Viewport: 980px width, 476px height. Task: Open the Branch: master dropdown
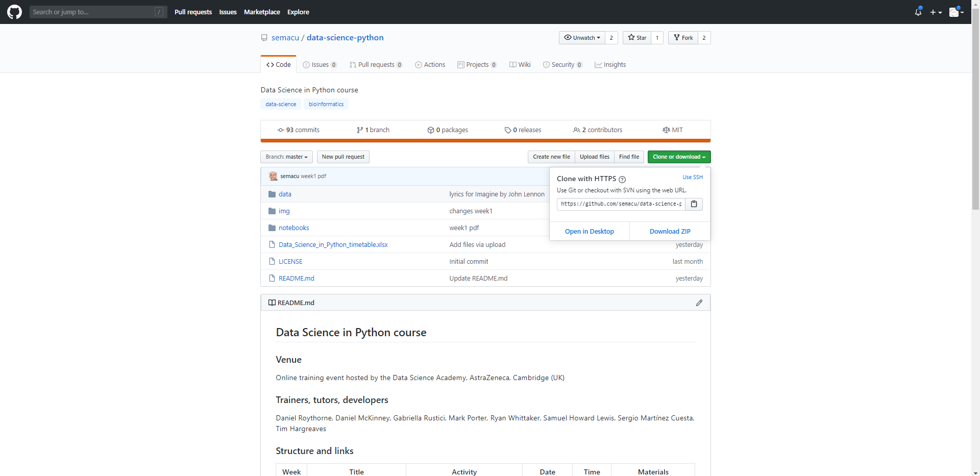(286, 157)
